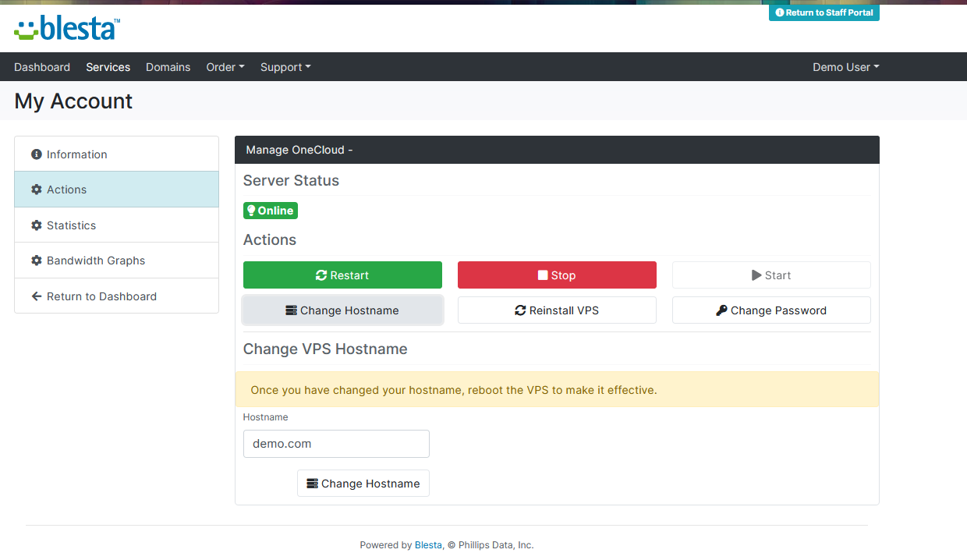Click the Reinstall VPS button
This screenshot has height=560, width=967.
pyautogui.click(x=557, y=310)
